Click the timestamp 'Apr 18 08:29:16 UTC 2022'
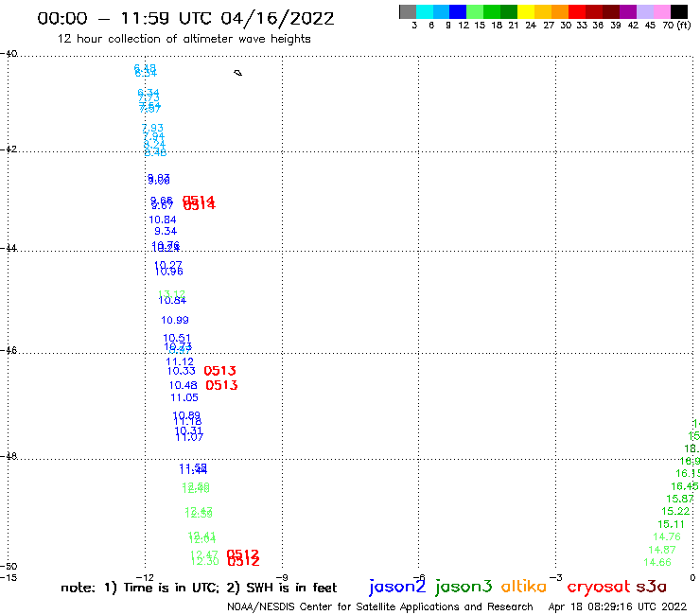The height and width of the screenshot is (615, 700). pos(618,606)
